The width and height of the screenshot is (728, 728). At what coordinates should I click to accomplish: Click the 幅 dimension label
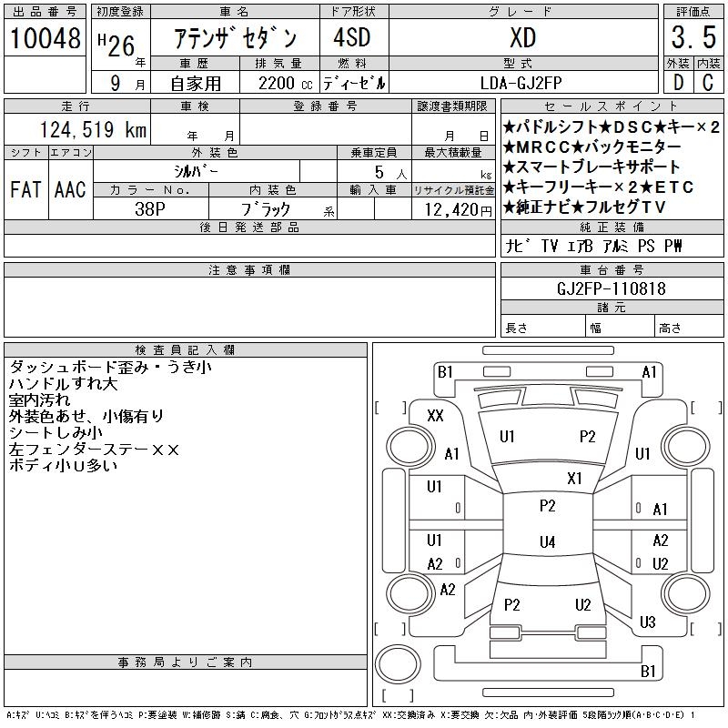pyautogui.click(x=596, y=329)
